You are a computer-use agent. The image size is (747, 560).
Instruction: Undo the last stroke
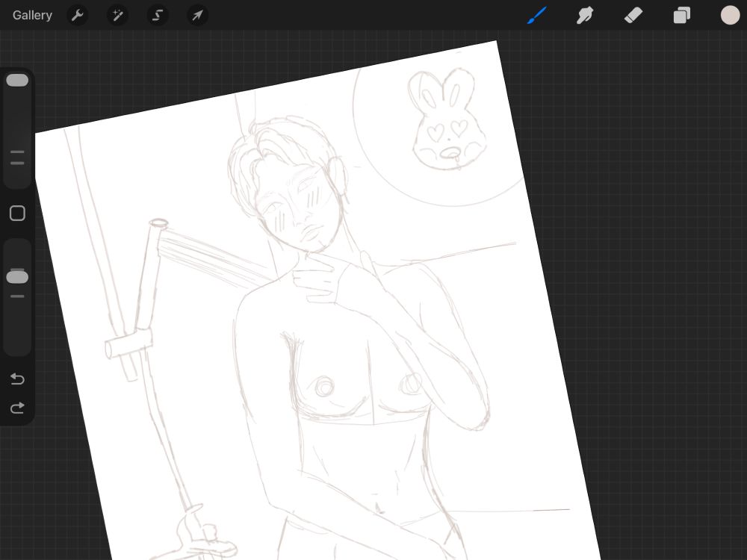17,379
